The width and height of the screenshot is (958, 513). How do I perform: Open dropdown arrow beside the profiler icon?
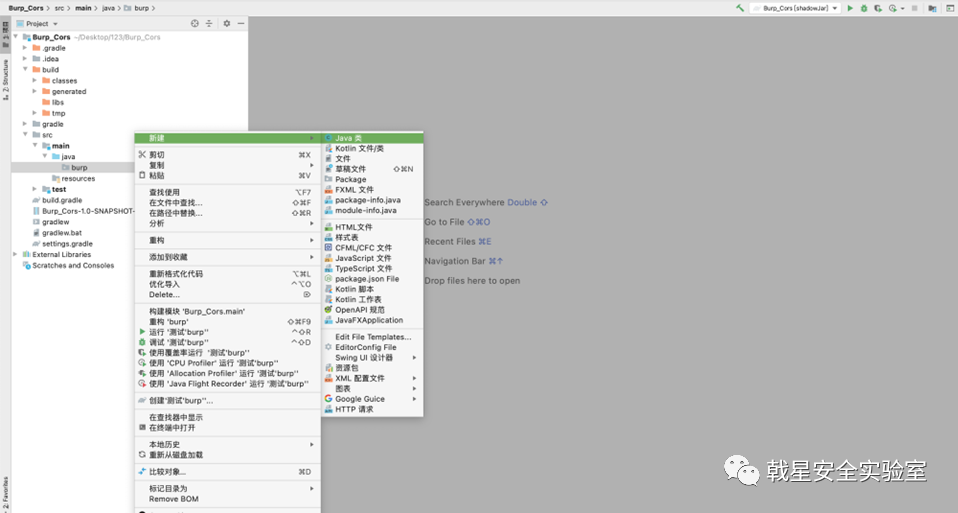point(902,9)
